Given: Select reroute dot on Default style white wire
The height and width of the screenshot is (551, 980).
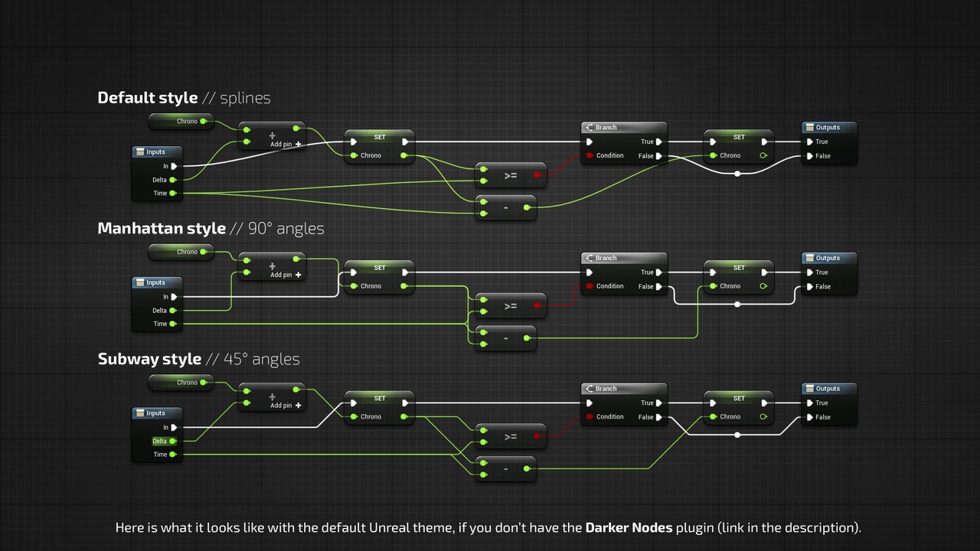Looking at the screenshot, I should pos(737,174).
